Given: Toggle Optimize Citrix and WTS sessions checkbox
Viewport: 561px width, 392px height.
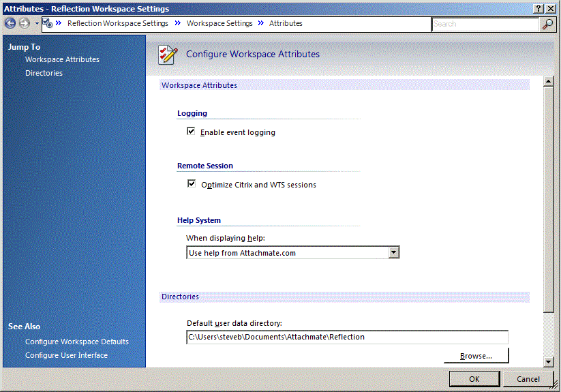Looking at the screenshot, I should (192, 184).
